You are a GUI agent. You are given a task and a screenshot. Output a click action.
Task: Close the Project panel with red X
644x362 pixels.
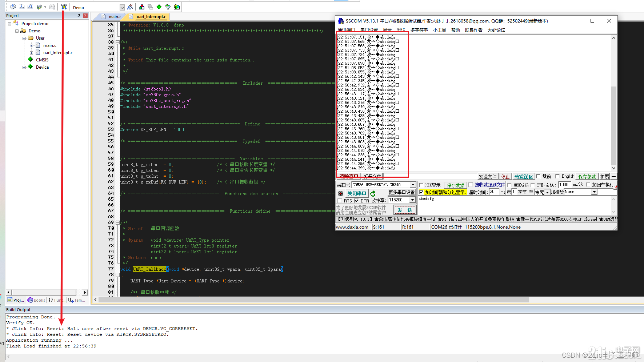pyautogui.click(x=85, y=16)
